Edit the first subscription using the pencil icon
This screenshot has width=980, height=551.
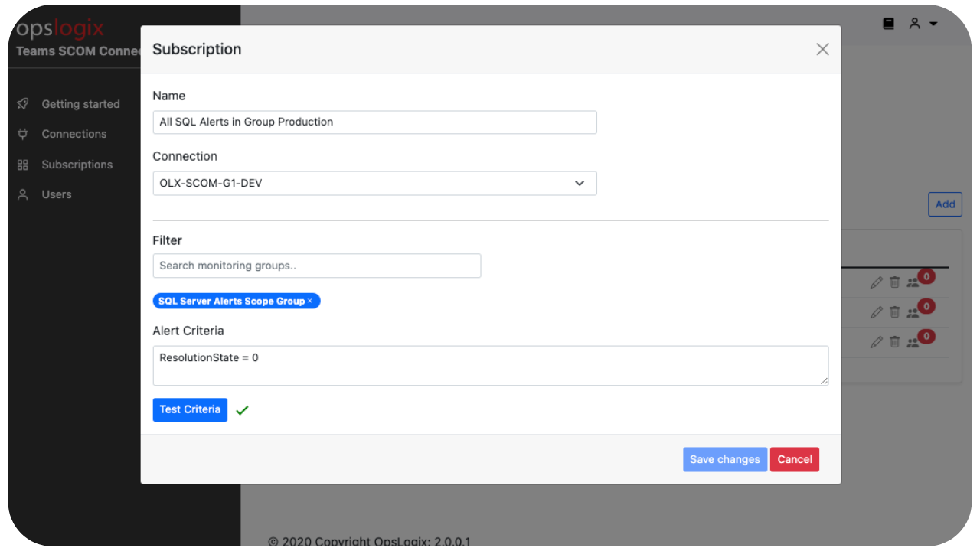click(877, 282)
